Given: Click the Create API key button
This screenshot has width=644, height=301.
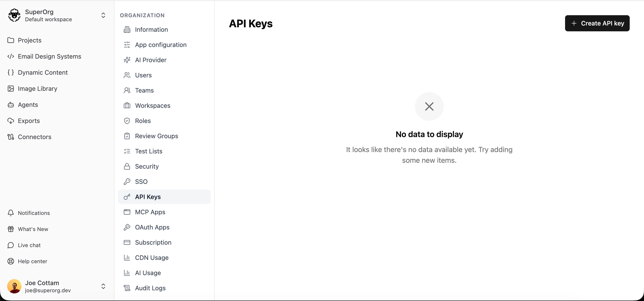Looking at the screenshot, I should coord(597,23).
